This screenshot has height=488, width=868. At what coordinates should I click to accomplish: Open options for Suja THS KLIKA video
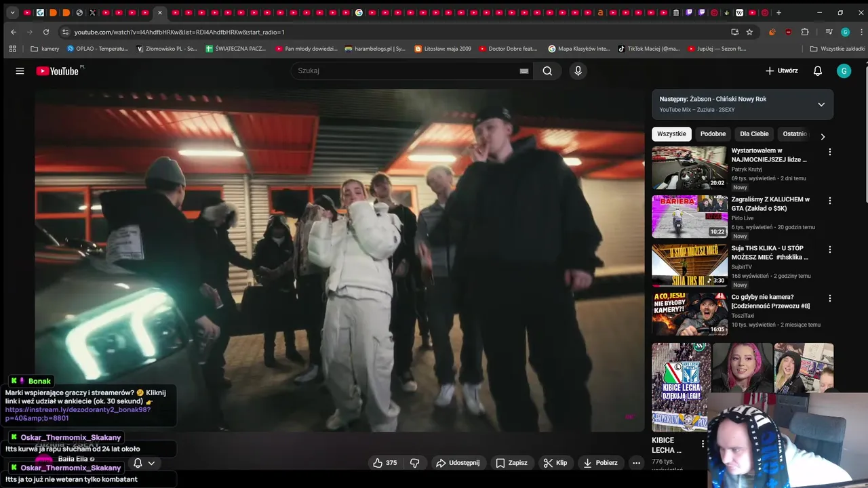pos(829,249)
